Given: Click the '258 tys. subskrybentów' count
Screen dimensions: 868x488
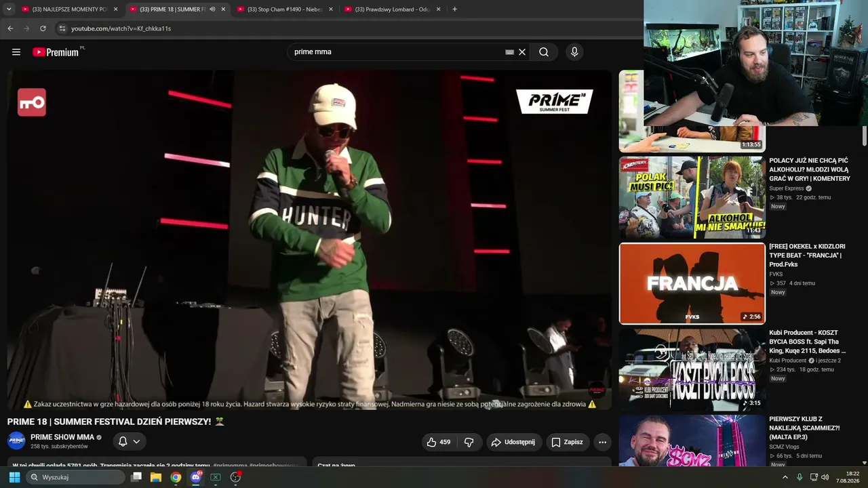Looking at the screenshot, I should pyautogui.click(x=59, y=447).
